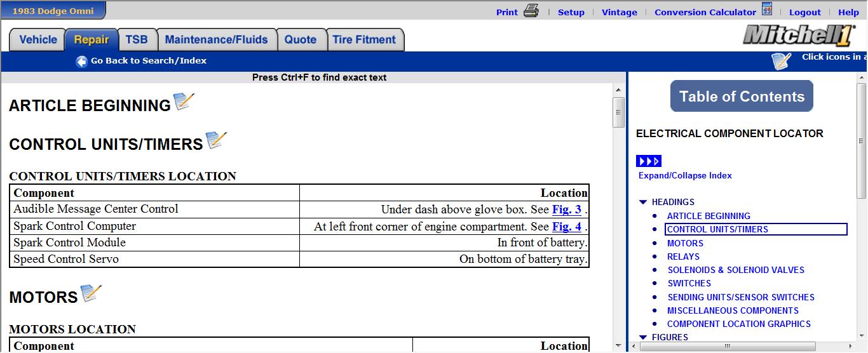
Task: Click the 'Spark Control Computer' cell
Action: coord(154,227)
